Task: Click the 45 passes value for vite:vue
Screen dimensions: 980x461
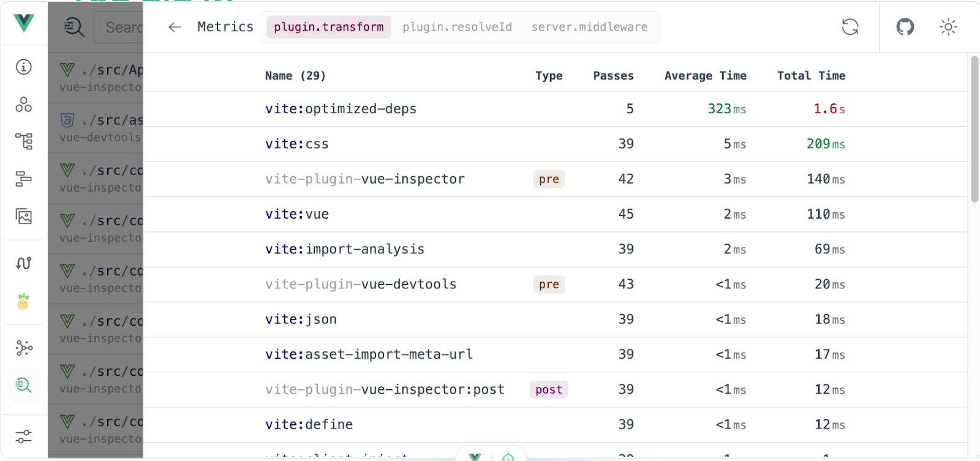Action: (626, 214)
